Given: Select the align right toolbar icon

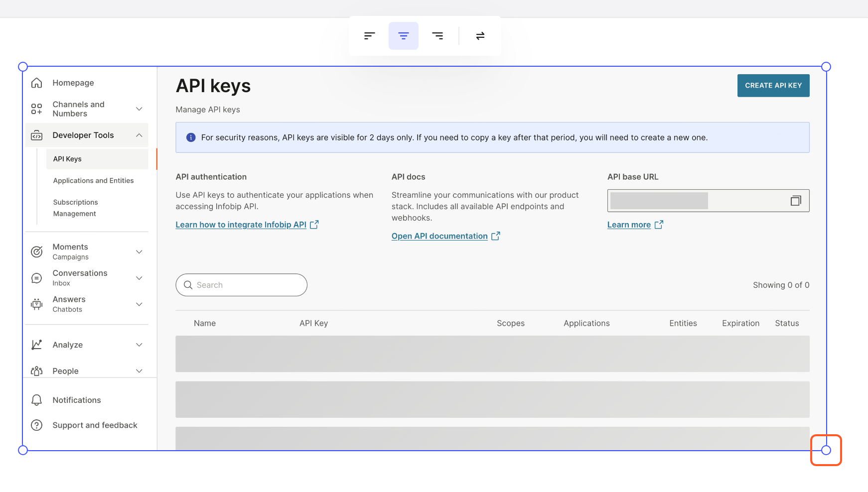Looking at the screenshot, I should (437, 36).
